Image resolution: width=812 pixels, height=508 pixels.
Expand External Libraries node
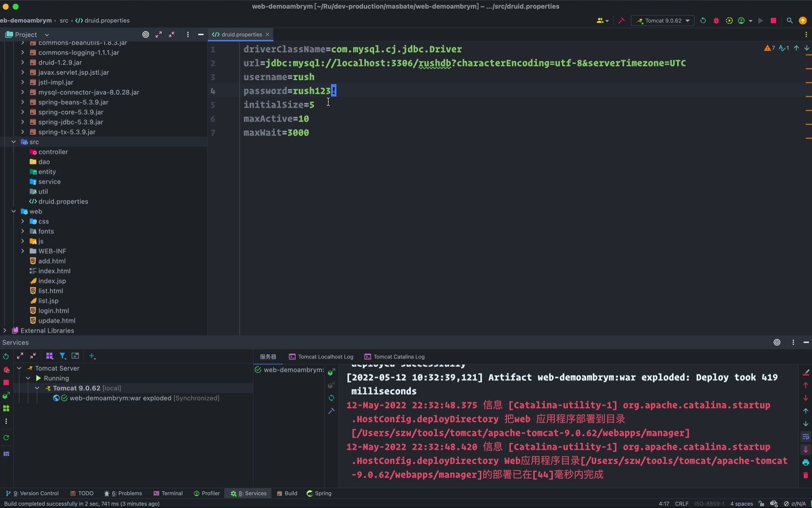[x=5, y=331]
